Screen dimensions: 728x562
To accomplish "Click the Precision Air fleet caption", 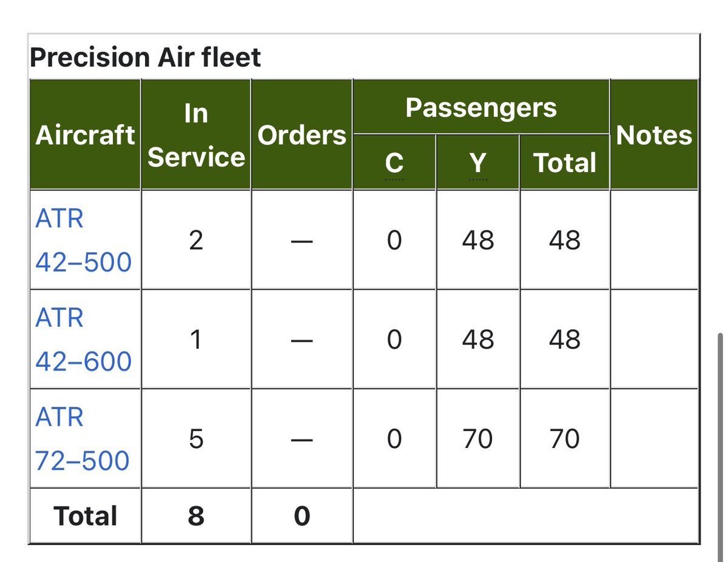I will tap(146, 58).
